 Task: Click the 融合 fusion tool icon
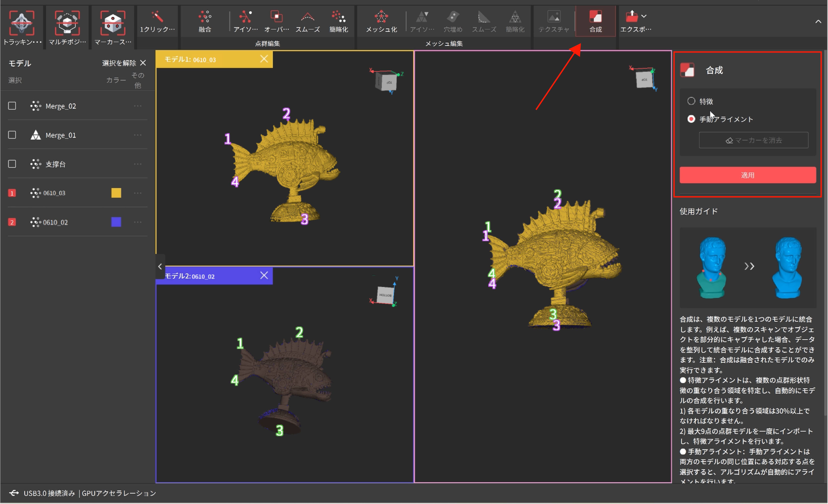pyautogui.click(x=205, y=17)
